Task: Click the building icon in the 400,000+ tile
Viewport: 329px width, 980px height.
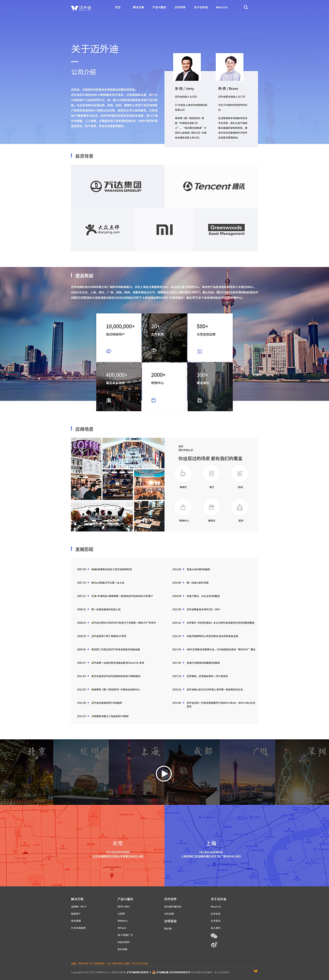Action: point(108,400)
